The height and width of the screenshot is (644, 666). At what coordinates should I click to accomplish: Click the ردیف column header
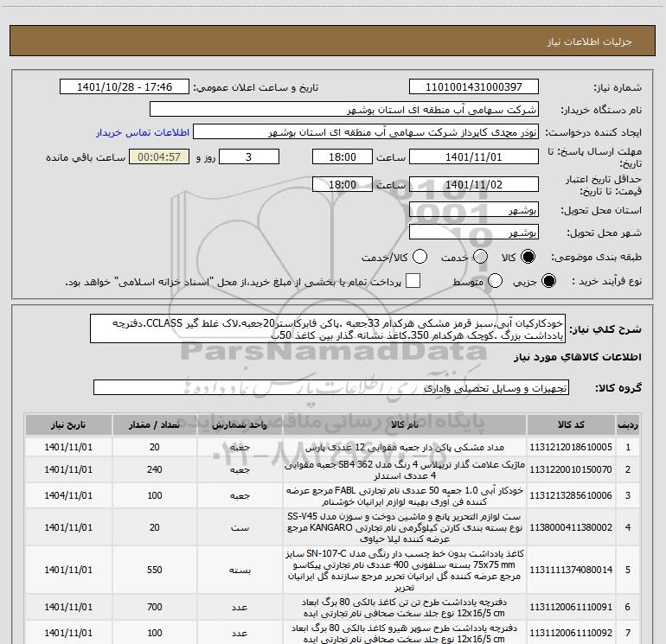(x=628, y=425)
